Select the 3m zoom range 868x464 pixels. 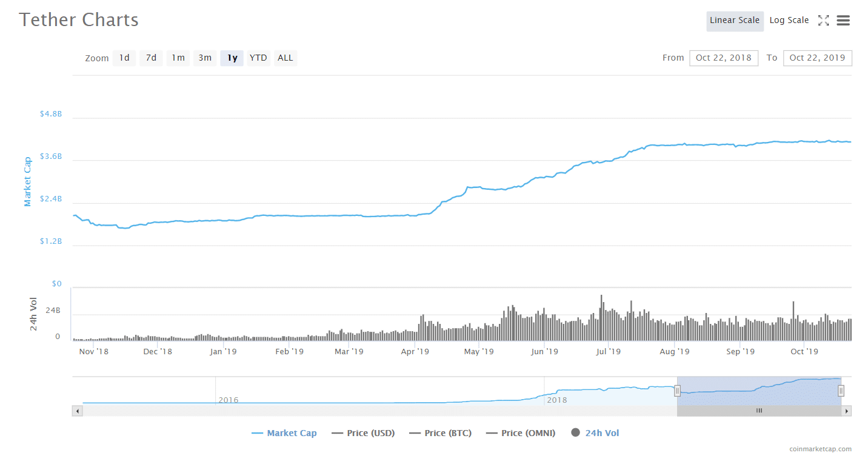pyautogui.click(x=205, y=58)
